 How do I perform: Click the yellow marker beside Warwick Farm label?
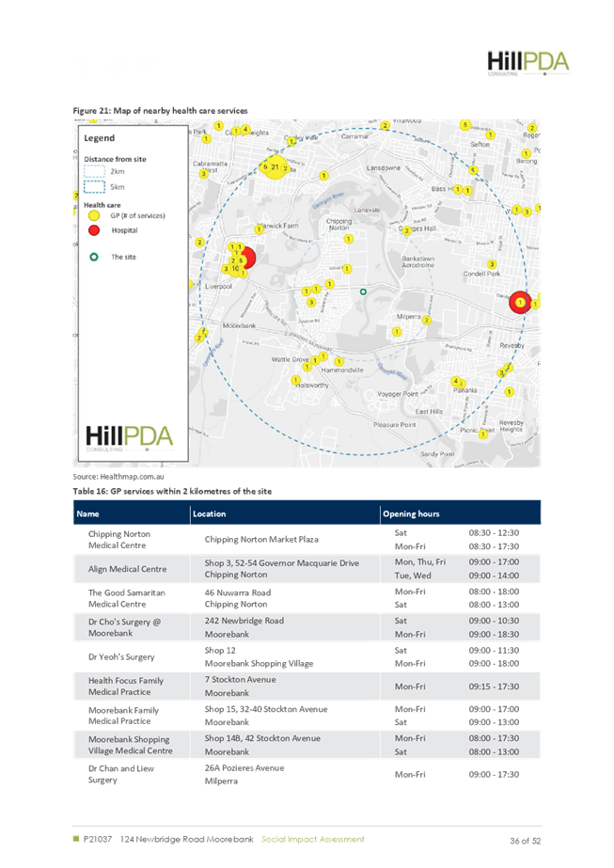260,229
